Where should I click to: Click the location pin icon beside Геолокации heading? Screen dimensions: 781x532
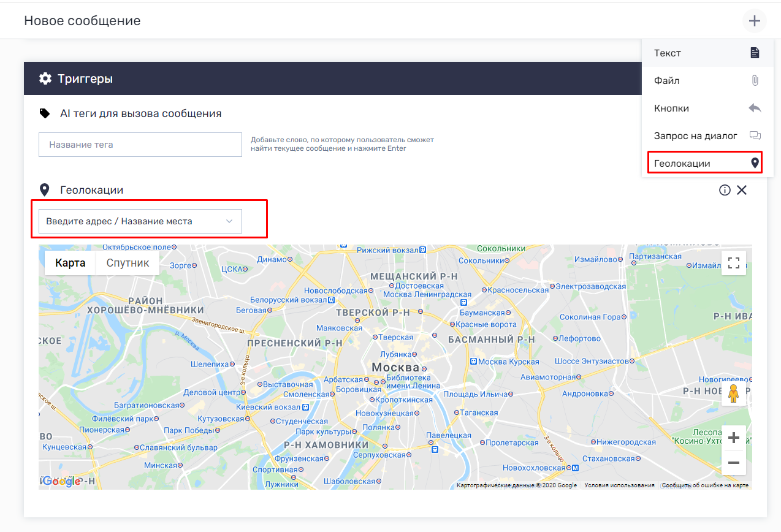(x=44, y=190)
